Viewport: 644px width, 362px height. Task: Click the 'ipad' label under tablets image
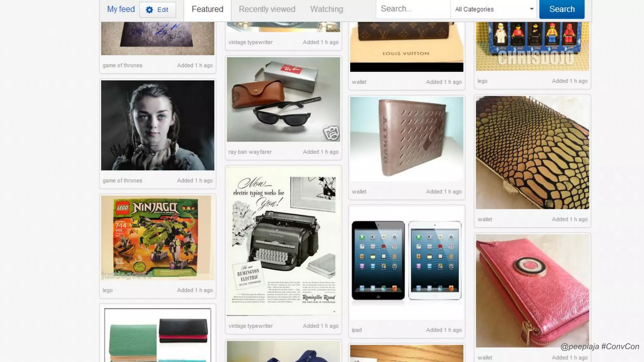[357, 330]
